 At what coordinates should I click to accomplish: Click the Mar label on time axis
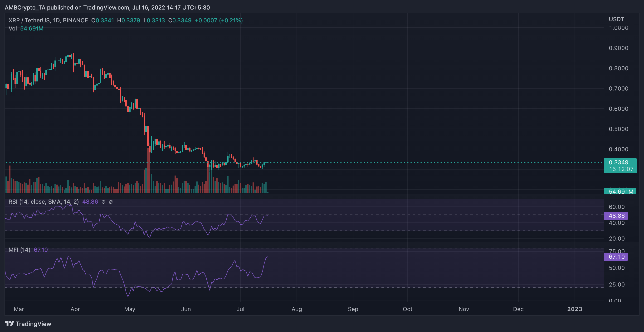[x=19, y=309]
